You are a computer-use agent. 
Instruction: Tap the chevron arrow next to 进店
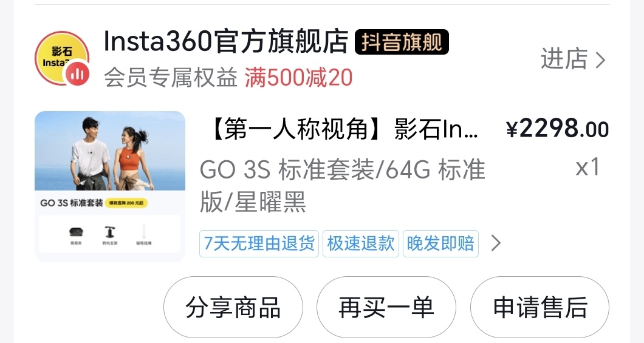point(600,60)
